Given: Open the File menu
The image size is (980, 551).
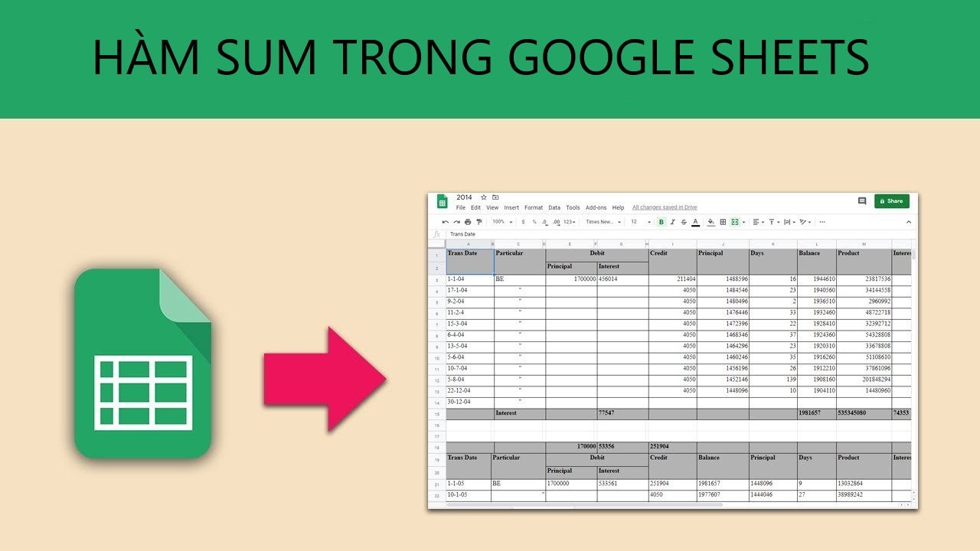Looking at the screenshot, I should click(461, 207).
